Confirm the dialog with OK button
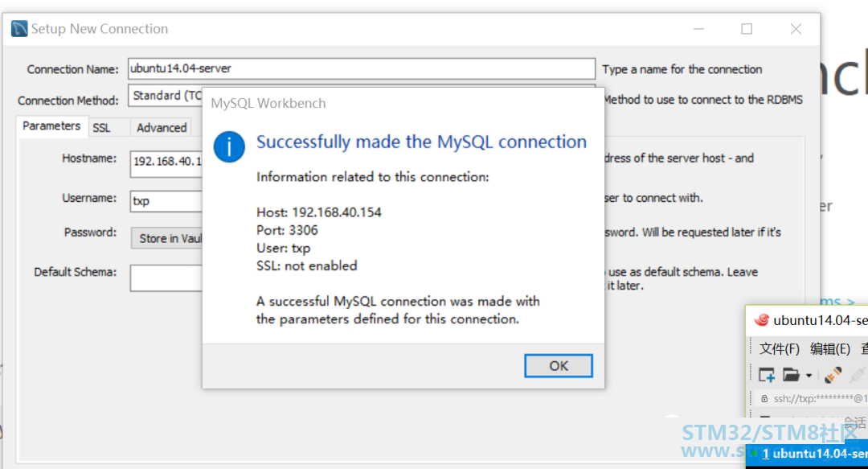The image size is (868, 469). pyautogui.click(x=559, y=366)
